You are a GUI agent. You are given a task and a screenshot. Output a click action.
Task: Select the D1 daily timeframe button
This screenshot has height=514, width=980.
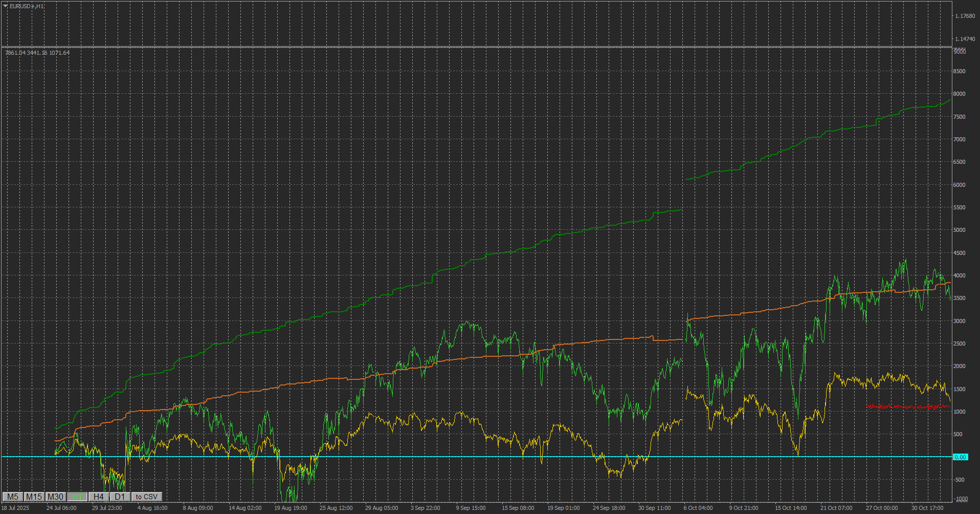(x=120, y=497)
